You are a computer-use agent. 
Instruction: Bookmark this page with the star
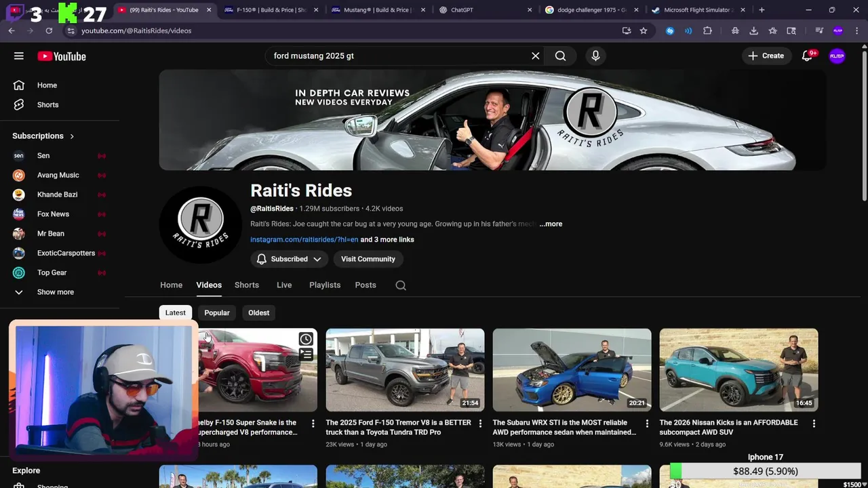(x=644, y=30)
